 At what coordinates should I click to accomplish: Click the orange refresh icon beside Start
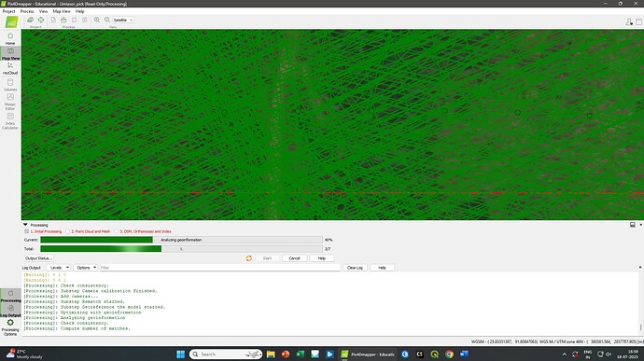pos(249,258)
